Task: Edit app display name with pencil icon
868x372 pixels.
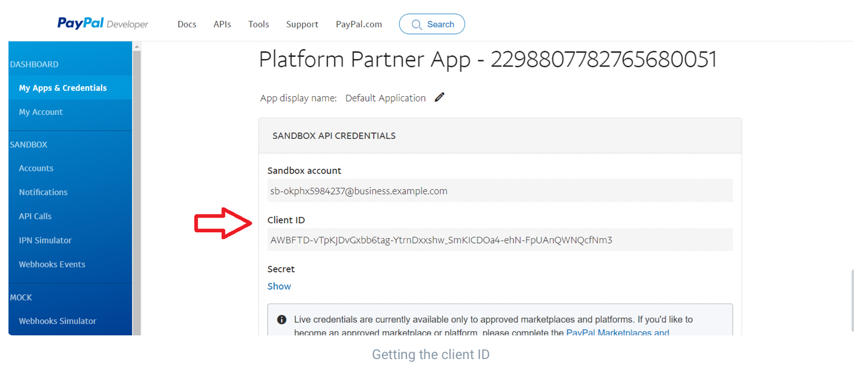Action: [440, 97]
